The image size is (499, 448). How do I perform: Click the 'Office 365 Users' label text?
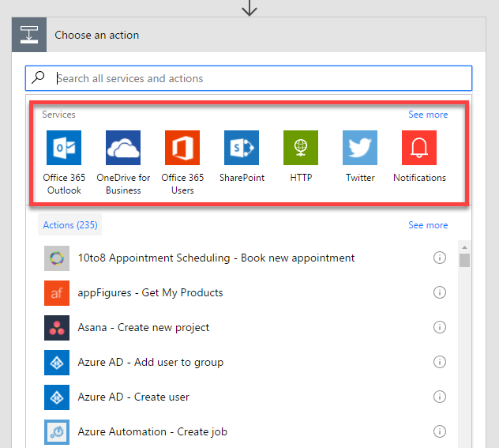tap(182, 184)
